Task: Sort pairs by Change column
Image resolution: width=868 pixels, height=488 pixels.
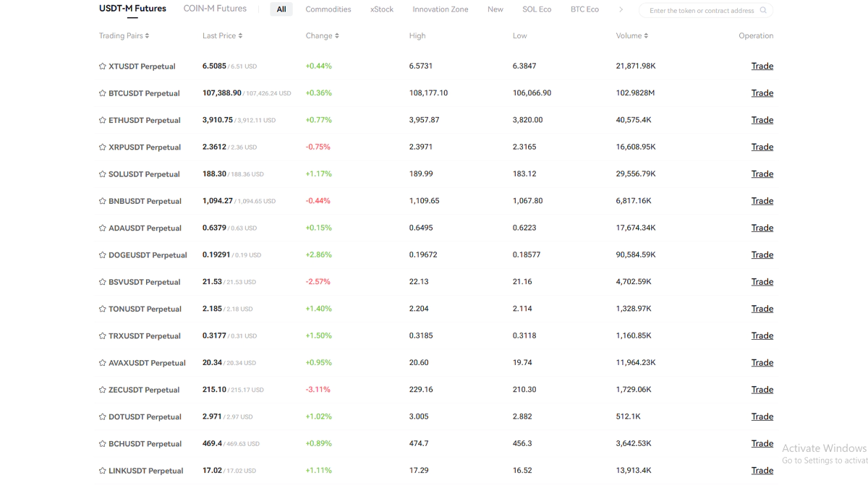Action: (322, 35)
